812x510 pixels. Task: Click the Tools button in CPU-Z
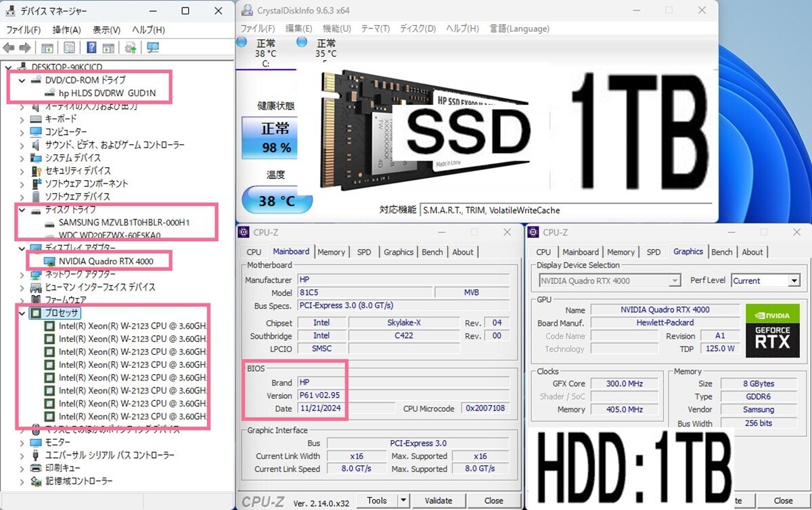tap(377, 501)
